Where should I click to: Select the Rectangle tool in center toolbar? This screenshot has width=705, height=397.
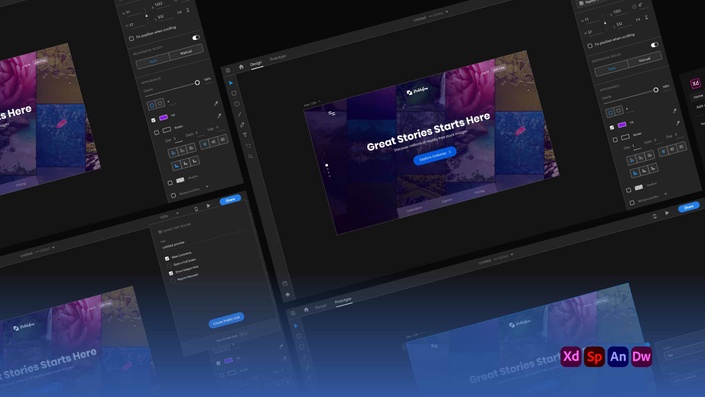tap(234, 93)
